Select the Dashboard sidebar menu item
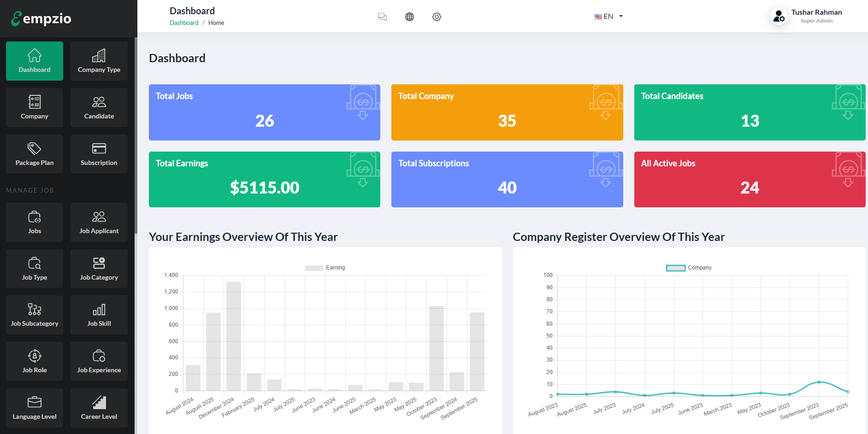 point(35,61)
